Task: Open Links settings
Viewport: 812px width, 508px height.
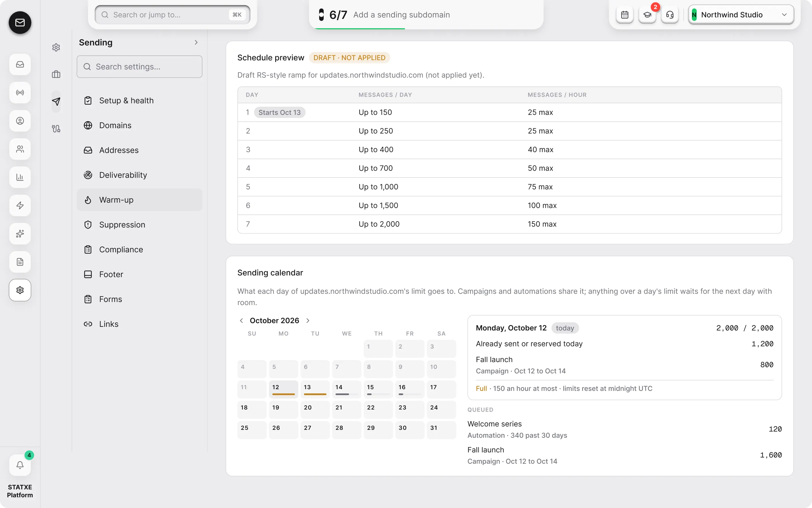Action: [139, 324]
